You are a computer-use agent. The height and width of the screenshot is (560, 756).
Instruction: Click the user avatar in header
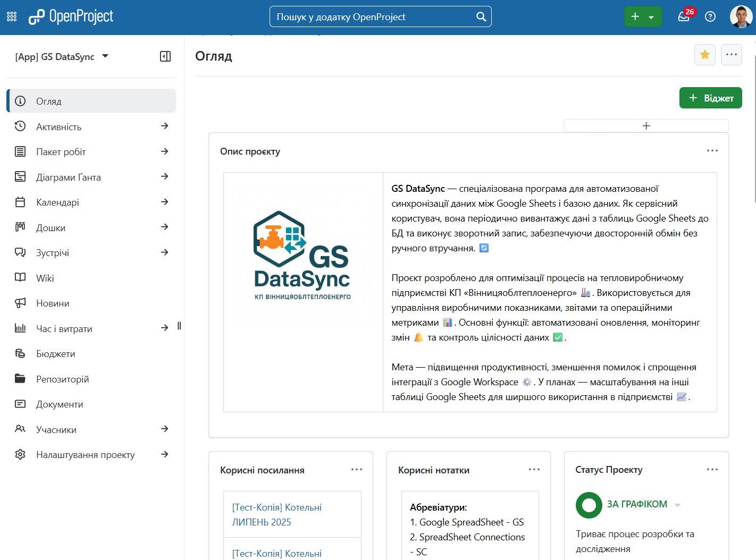[x=741, y=17]
